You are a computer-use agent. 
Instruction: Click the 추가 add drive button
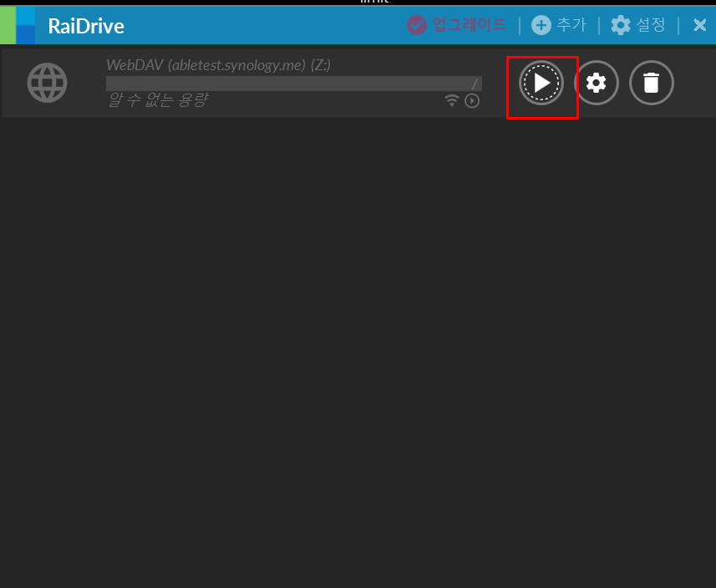(558, 25)
